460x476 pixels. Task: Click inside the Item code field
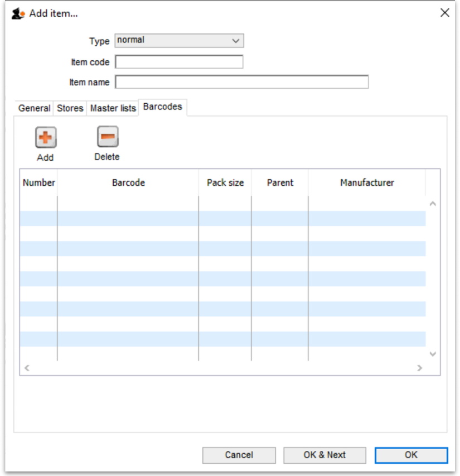click(179, 62)
